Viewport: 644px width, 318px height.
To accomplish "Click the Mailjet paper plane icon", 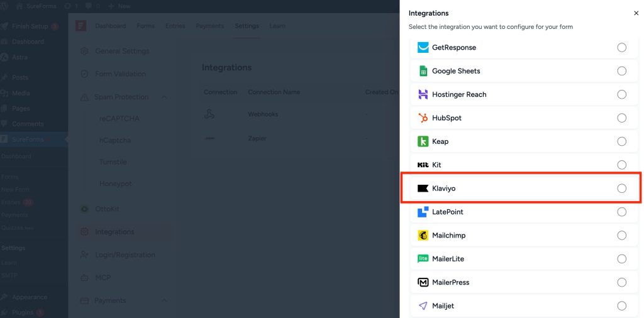I will coord(423,305).
